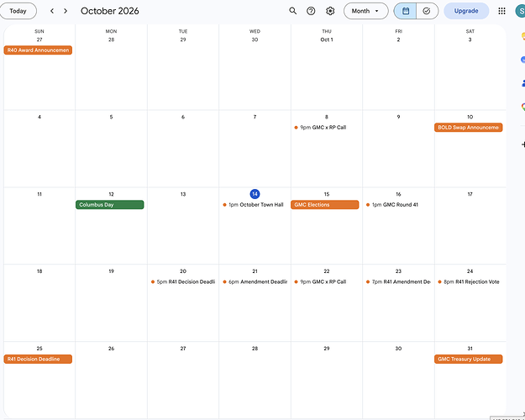525x420 pixels.
Task: Click the Today button
Action: click(18, 11)
